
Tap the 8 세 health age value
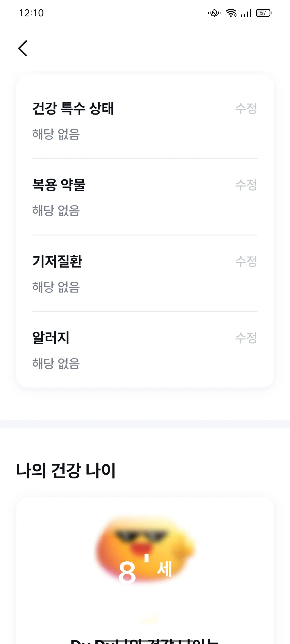click(x=145, y=569)
